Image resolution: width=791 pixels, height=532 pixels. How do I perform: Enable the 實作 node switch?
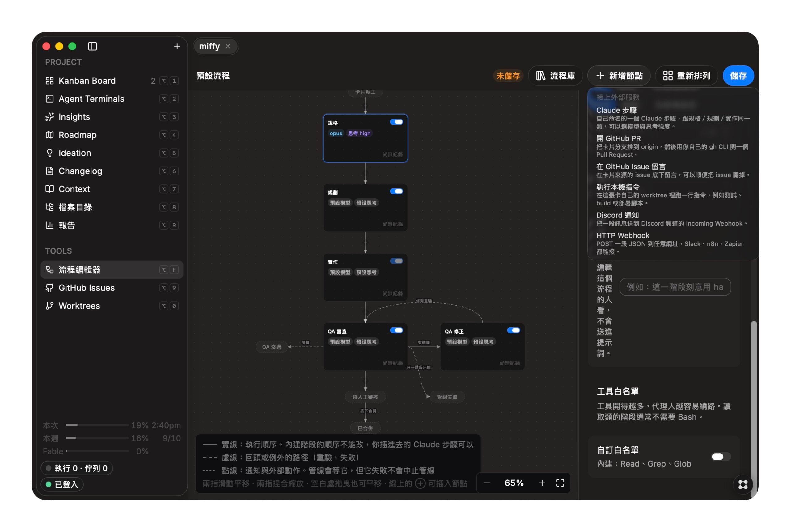[x=396, y=261]
